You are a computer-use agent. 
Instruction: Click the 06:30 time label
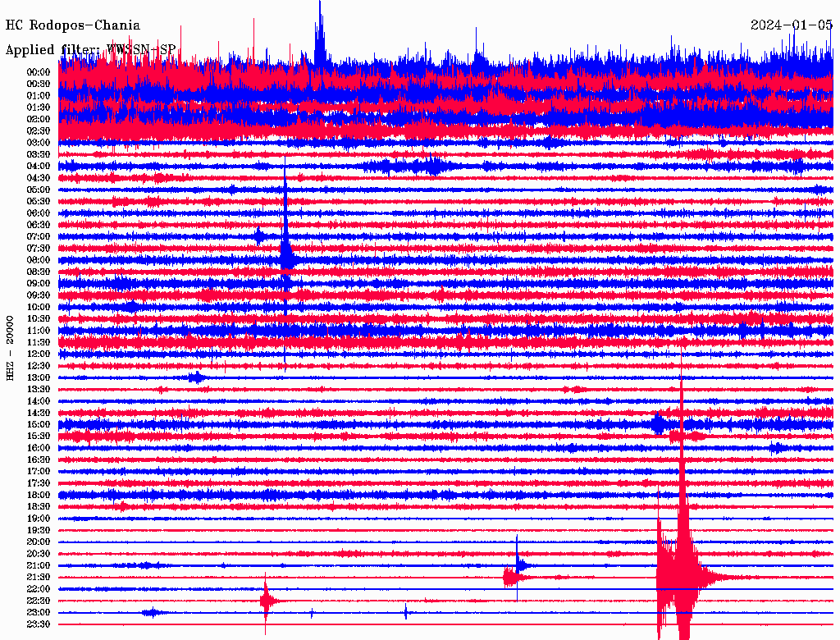pyautogui.click(x=39, y=225)
